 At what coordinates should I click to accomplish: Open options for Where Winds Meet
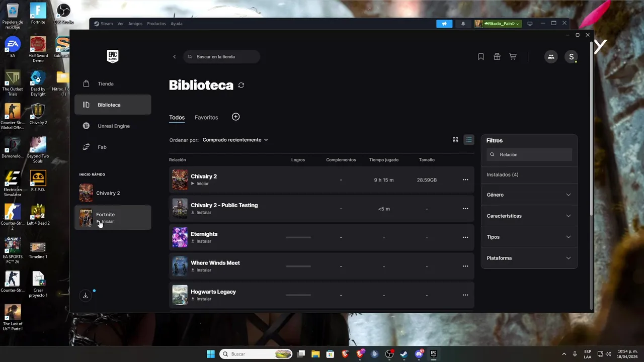pos(465,266)
